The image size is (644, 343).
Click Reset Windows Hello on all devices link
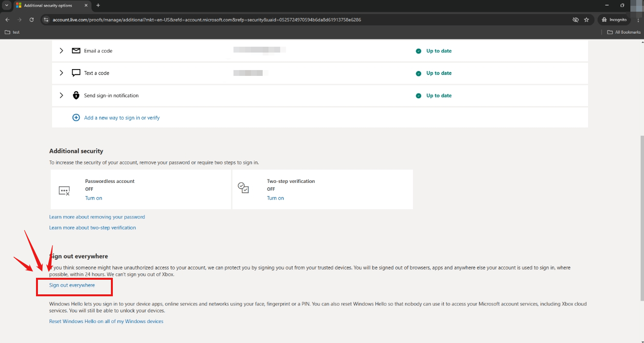coord(106,322)
